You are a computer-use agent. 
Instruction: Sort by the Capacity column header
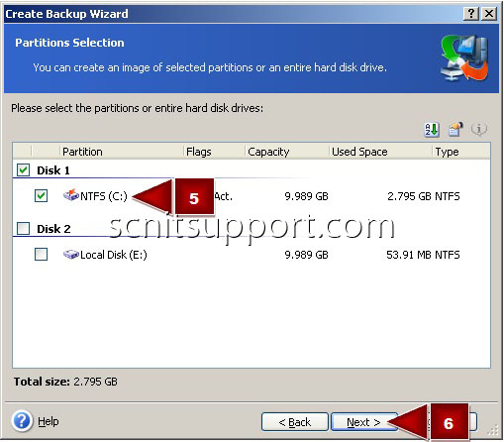287,152
